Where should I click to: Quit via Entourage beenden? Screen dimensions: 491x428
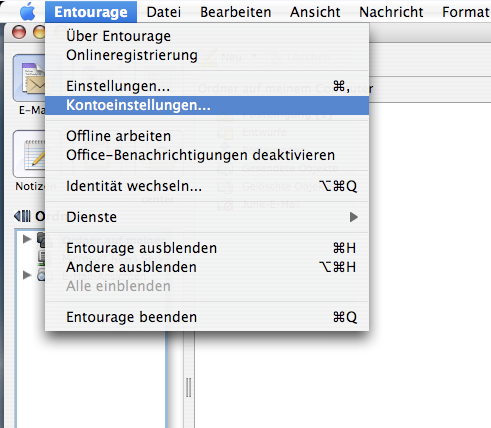(207, 317)
